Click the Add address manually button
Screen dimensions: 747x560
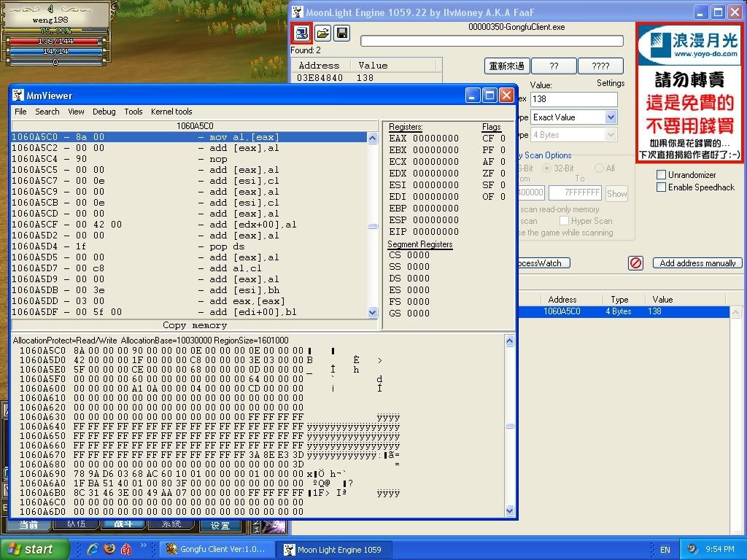coord(697,263)
